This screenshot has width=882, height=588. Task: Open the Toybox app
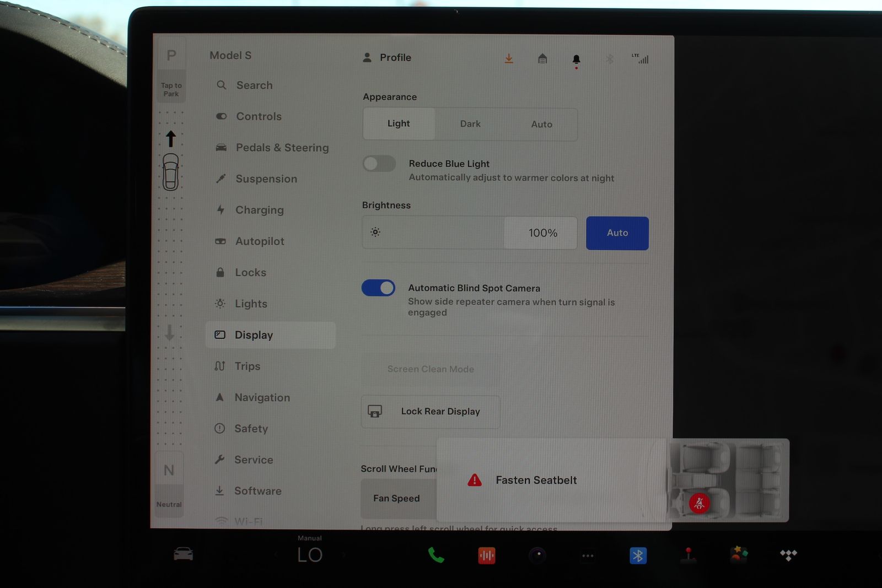[x=739, y=554]
